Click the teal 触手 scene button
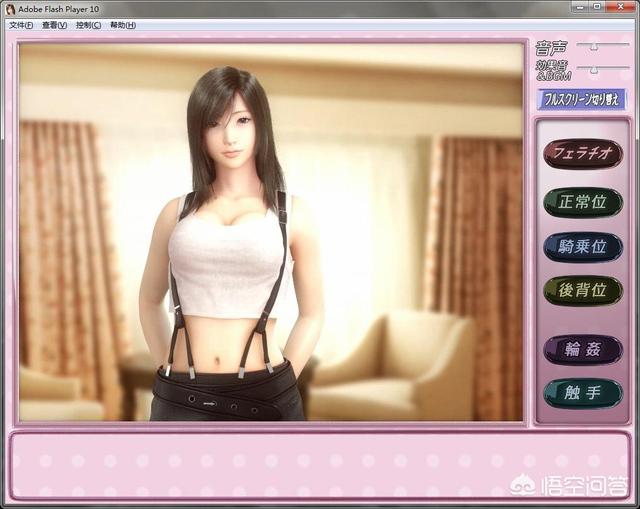 click(x=583, y=393)
